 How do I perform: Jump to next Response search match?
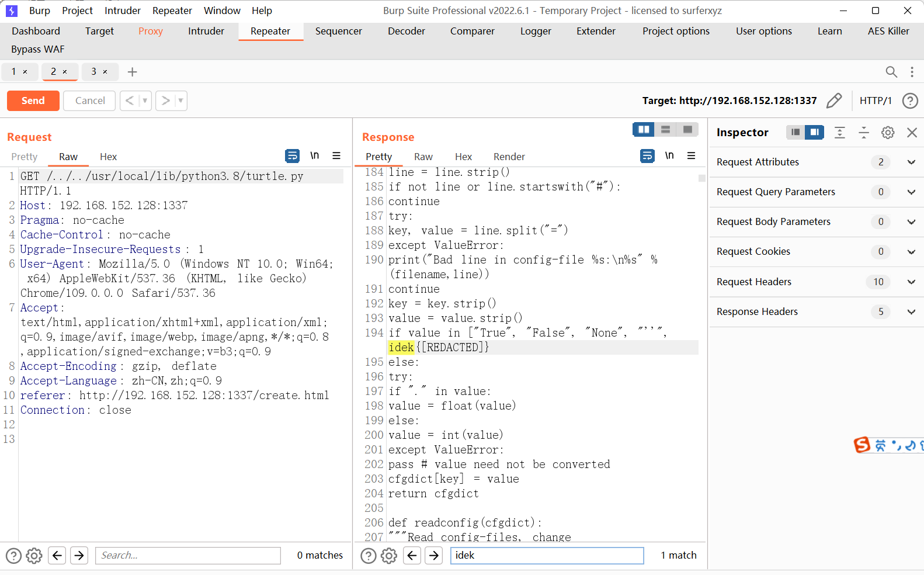click(433, 555)
